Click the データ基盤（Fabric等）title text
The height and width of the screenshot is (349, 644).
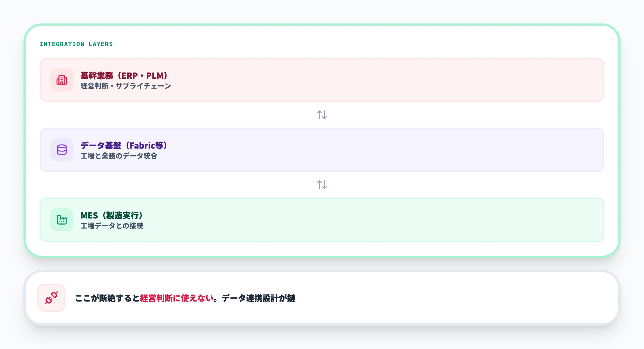click(x=124, y=145)
